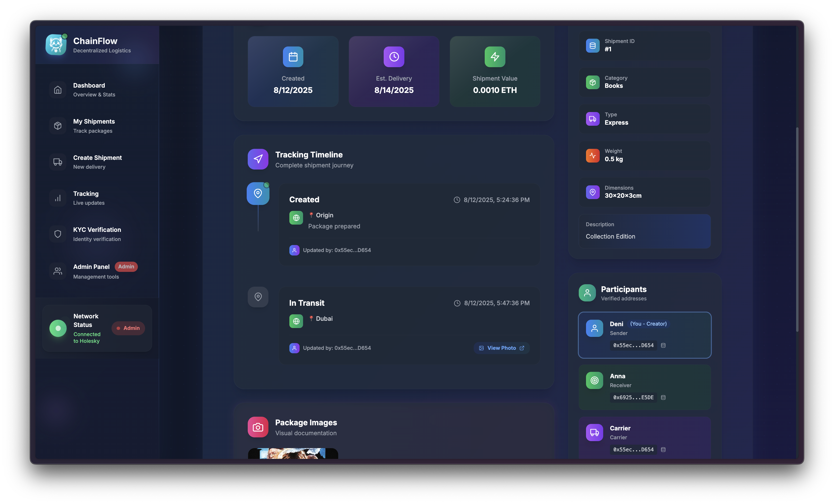The image size is (834, 504).
Task: Click the Created timeline location marker
Action: coord(258,194)
